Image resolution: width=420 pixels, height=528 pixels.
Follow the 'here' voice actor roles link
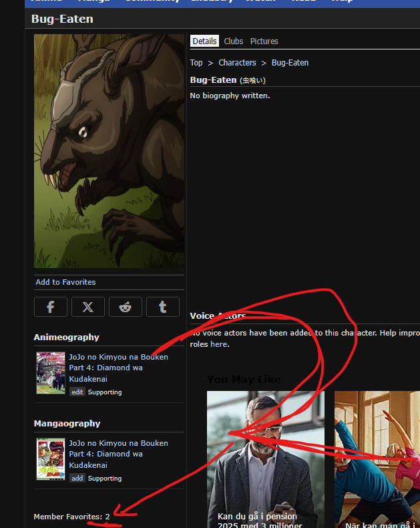[218, 344]
